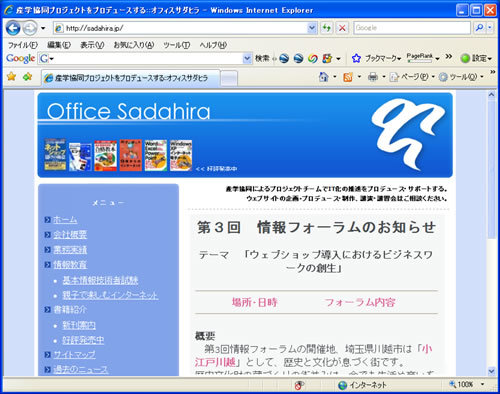The width and height of the screenshot is (500, 394).
Task: Open the ファイル(F) menu
Action: (x=23, y=45)
